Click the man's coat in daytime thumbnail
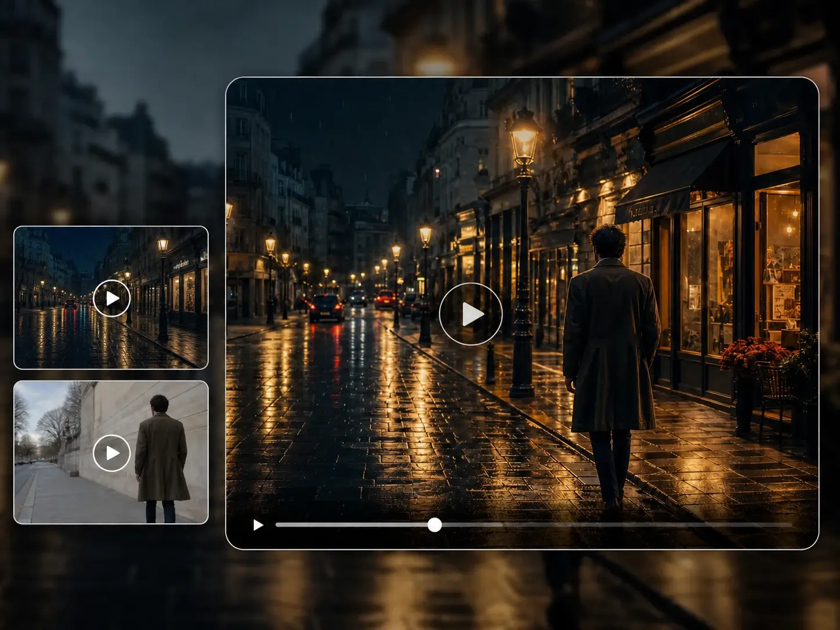 point(161,457)
